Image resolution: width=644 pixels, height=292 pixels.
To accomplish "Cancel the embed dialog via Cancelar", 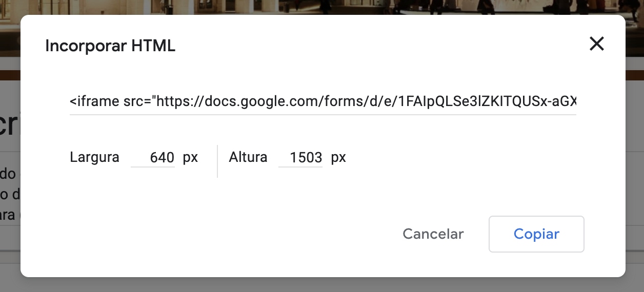I will [x=433, y=234].
